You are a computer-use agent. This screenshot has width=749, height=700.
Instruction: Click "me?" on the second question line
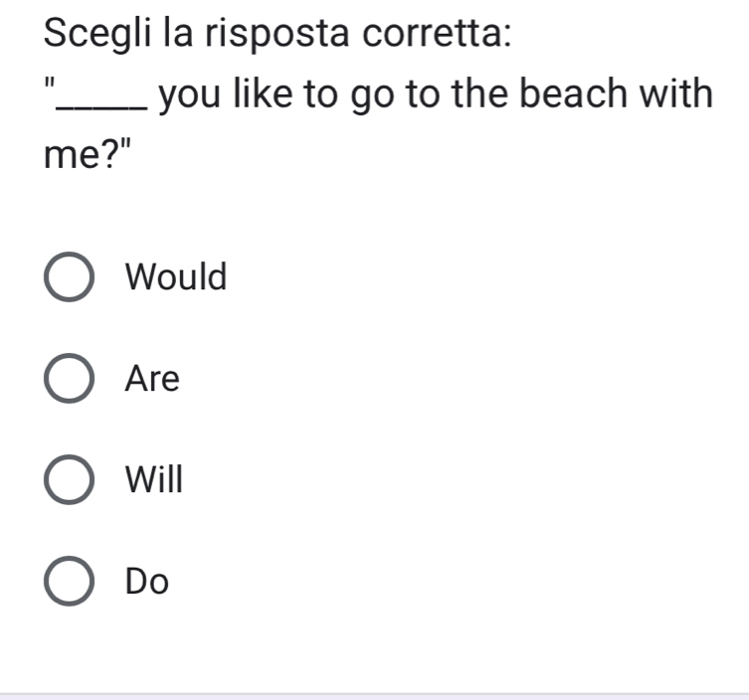84,156
